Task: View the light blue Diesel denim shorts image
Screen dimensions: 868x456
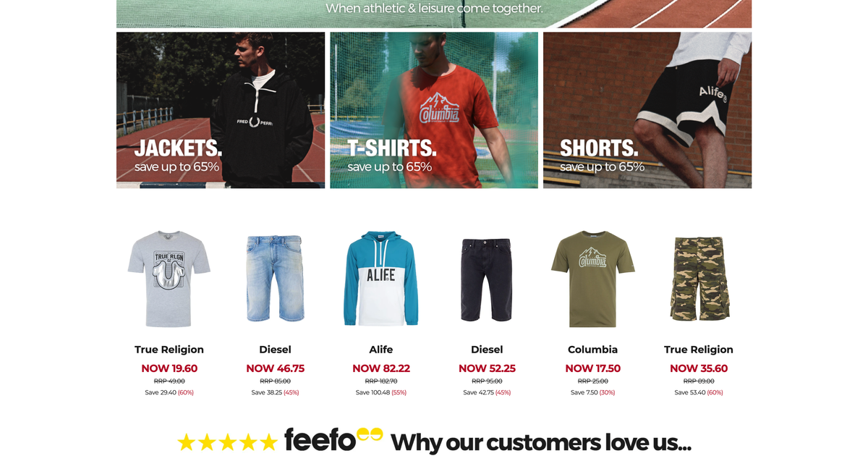Action: (275, 279)
